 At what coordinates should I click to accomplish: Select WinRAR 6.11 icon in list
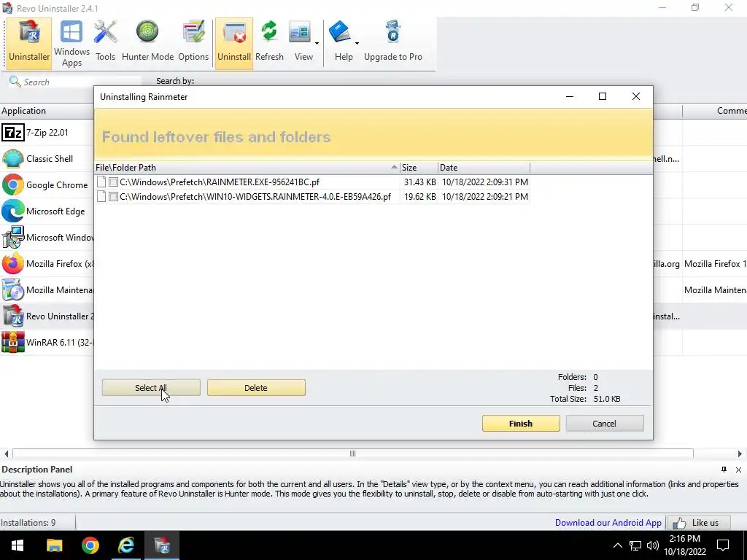[13, 342]
